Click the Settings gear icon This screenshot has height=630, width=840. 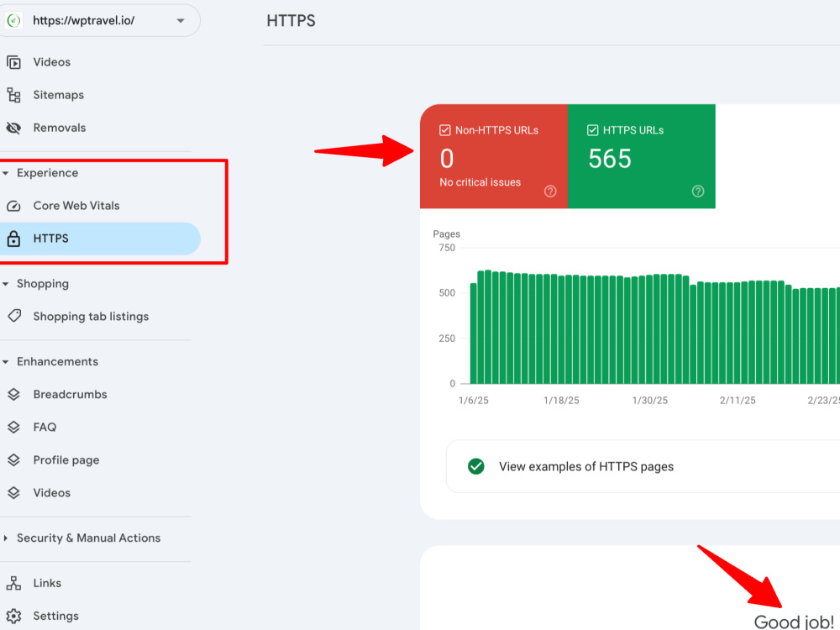coord(13,616)
